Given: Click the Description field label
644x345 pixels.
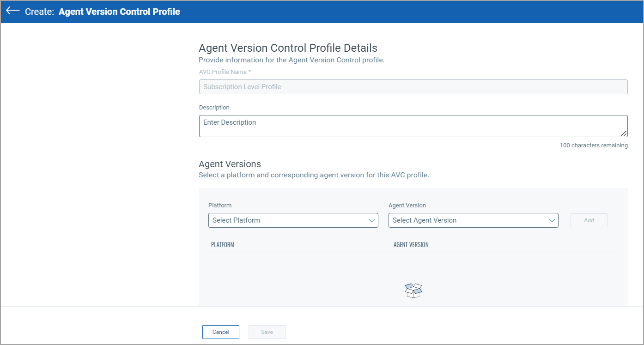Looking at the screenshot, I should [214, 107].
